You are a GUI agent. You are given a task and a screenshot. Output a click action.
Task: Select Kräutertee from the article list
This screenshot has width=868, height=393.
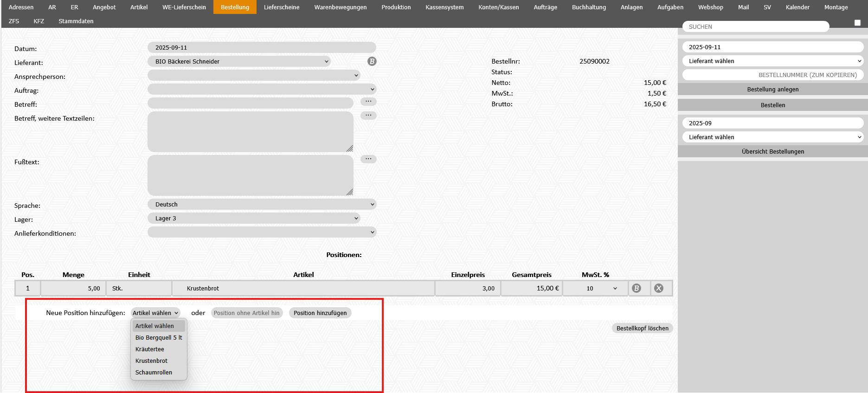pyautogui.click(x=150, y=349)
